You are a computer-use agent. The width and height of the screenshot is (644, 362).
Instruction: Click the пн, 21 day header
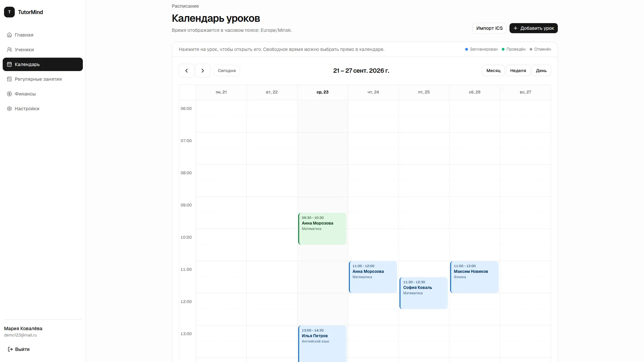coord(221,92)
